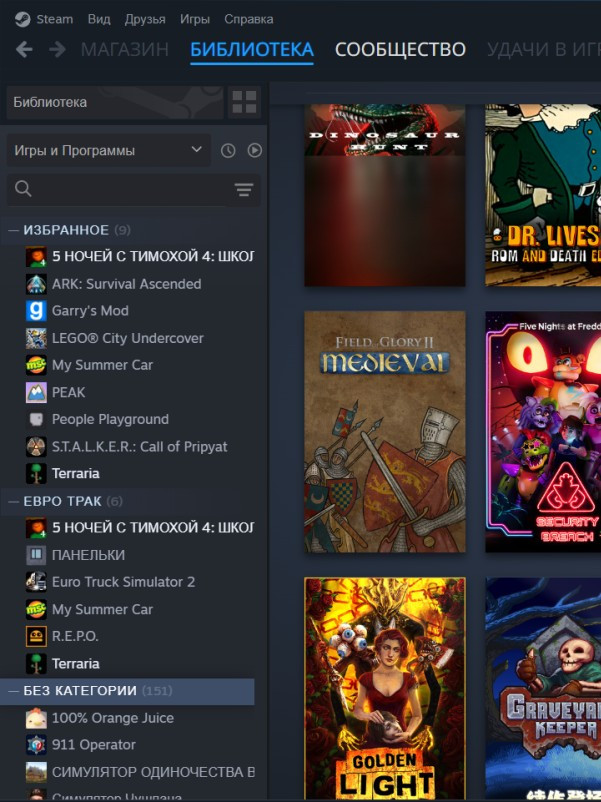Viewport: 601px width, 802px height.
Task: Click People Playground game icon
Action: click(36, 419)
